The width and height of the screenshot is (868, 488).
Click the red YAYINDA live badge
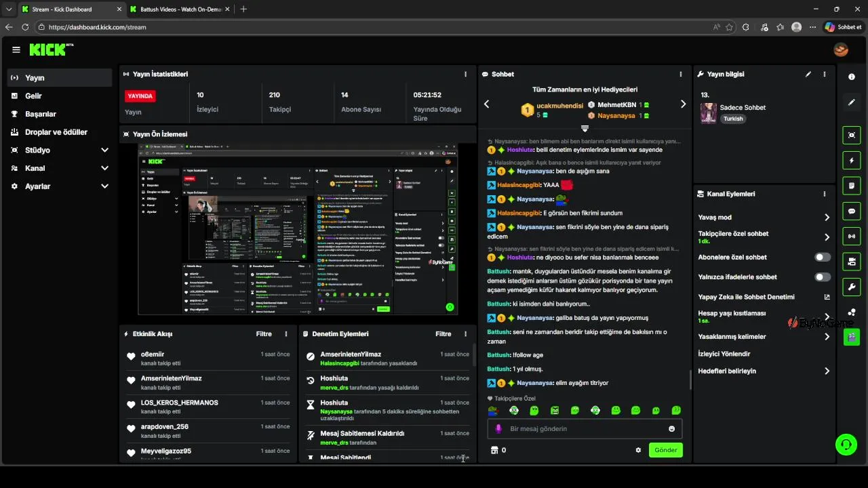pos(140,96)
